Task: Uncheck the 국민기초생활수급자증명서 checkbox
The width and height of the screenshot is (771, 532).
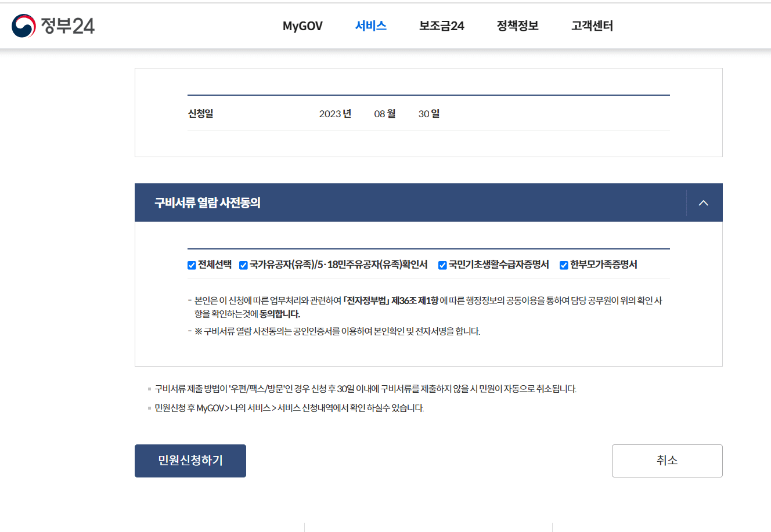Action: pos(441,265)
